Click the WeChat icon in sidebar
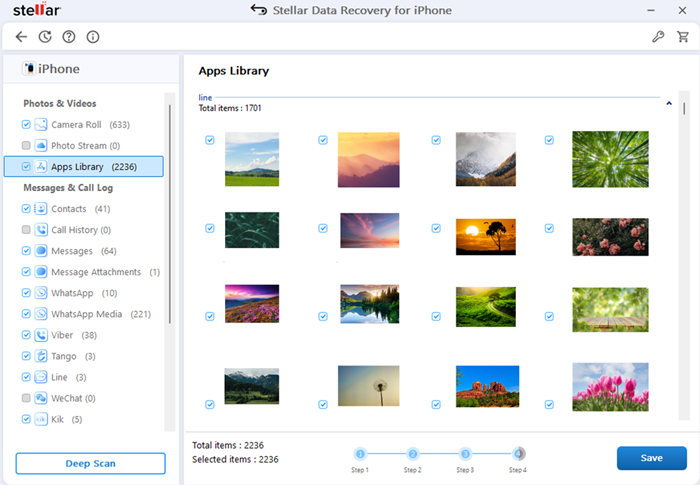 pyautogui.click(x=41, y=398)
